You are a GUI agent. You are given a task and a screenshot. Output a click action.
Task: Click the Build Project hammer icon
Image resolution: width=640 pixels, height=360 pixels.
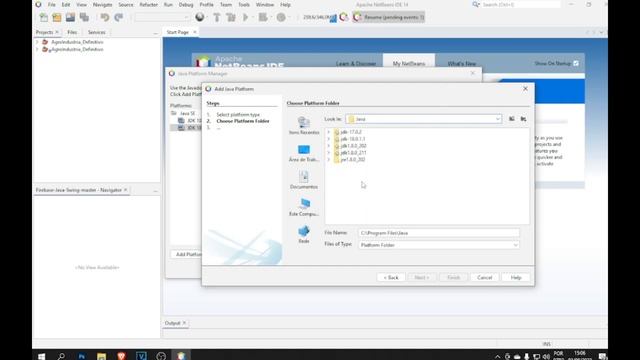[x=217, y=17]
